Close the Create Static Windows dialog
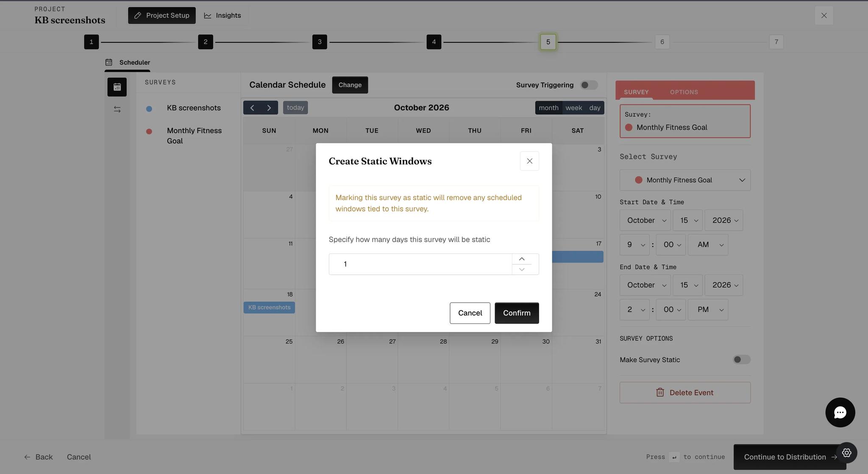Screen dimensions: 868x474 [x=529, y=161]
